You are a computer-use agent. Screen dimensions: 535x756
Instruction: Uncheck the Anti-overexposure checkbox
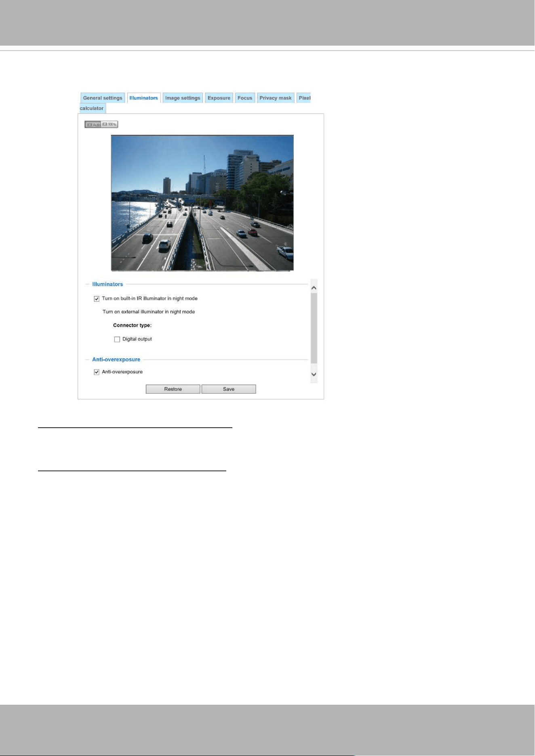pyautogui.click(x=97, y=372)
